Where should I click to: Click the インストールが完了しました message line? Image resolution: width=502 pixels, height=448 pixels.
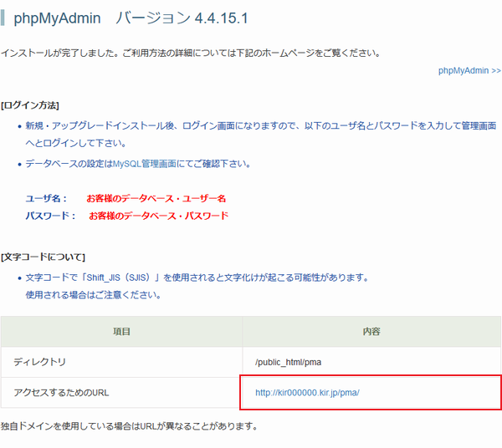pyautogui.click(x=191, y=53)
